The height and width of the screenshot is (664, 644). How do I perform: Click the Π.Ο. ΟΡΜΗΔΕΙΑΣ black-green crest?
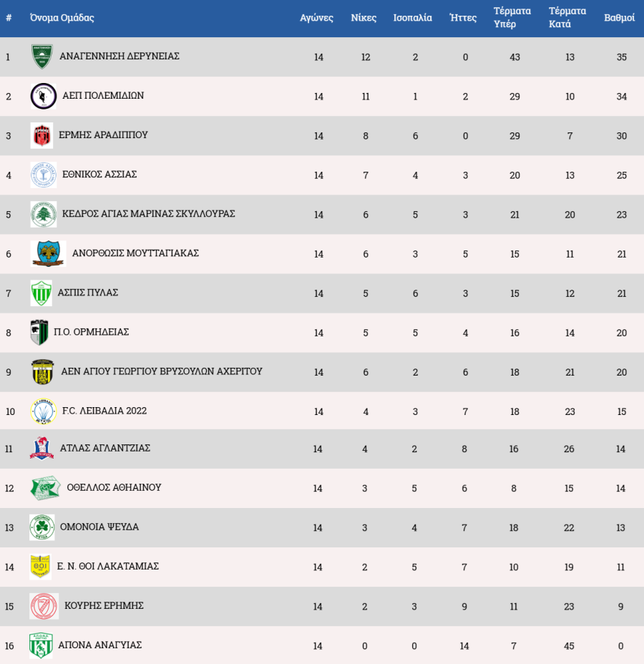coord(39,333)
